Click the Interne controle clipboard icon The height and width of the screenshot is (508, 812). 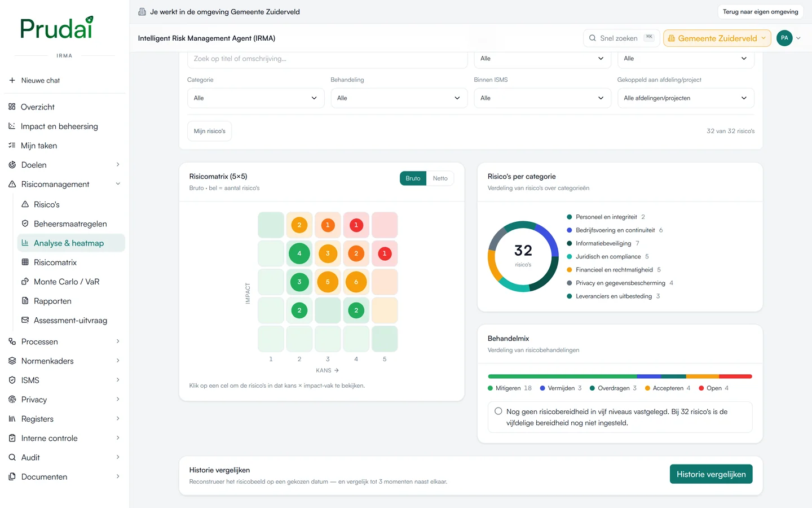(x=12, y=438)
